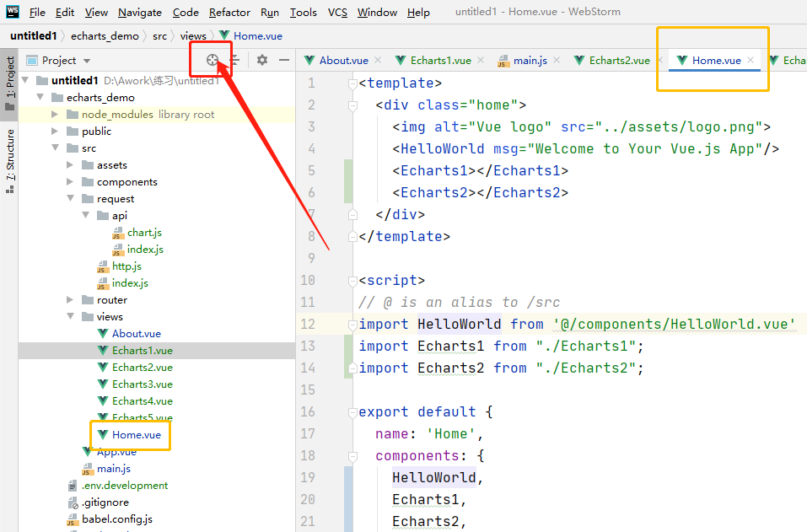
Task: Click line number 12 in the gutter
Action: (308, 324)
